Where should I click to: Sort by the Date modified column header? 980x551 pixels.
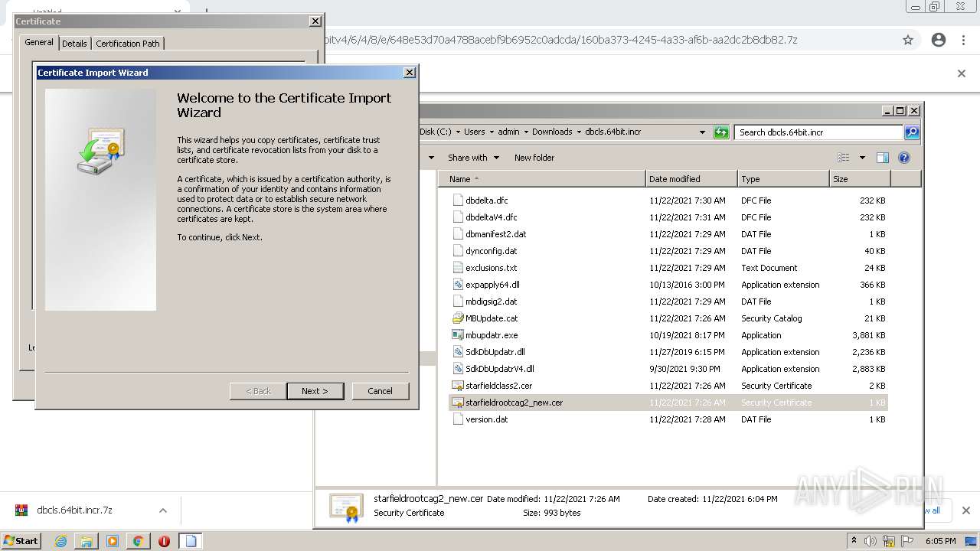(692, 179)
